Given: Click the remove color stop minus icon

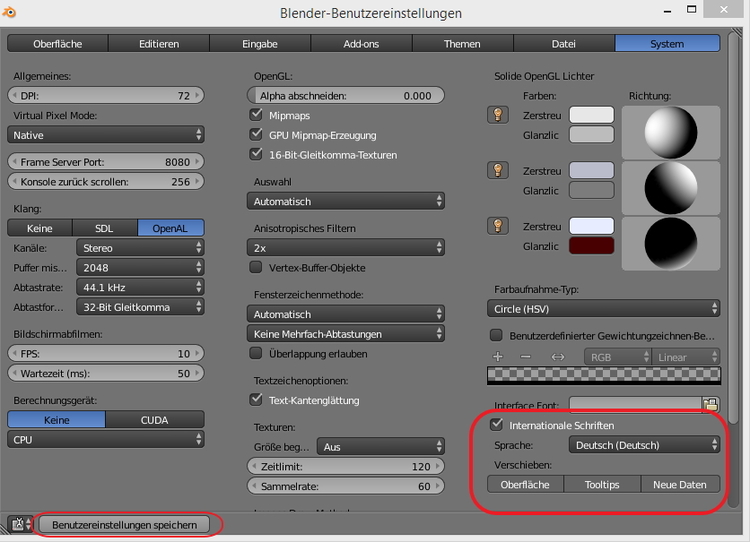Looking at the screenshot, I should pos(525,357).
